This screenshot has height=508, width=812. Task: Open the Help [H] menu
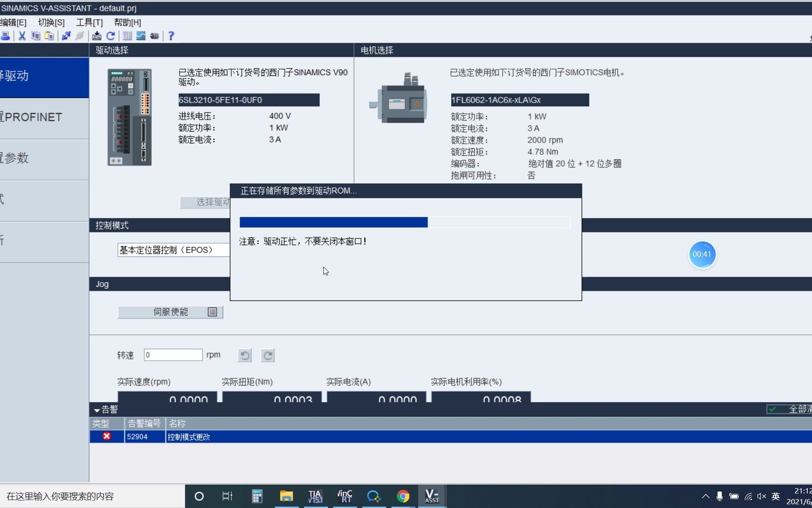click(x=127, y=23)
